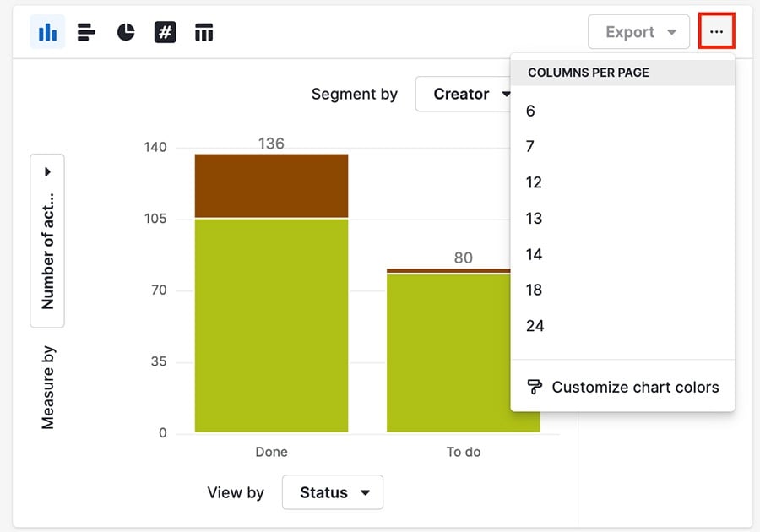The width and height of the screenshot is (760, 532).
Task: Choose Customize chart colors from the menu
Action: tap(635, 387)
